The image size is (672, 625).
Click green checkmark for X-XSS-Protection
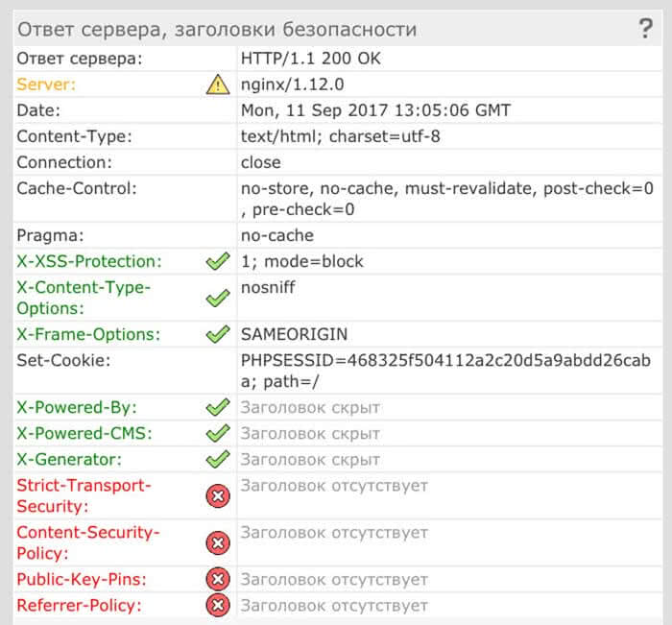tap(218, 261)
